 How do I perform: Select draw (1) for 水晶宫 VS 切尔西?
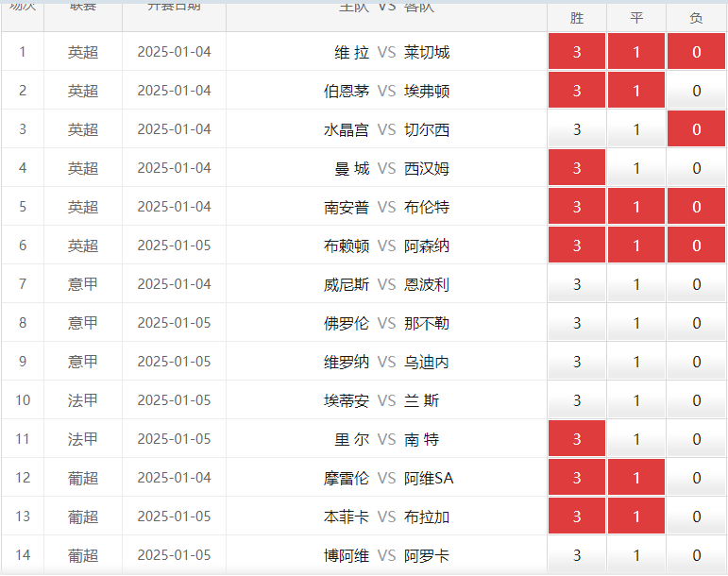click(x=636, y=129)
